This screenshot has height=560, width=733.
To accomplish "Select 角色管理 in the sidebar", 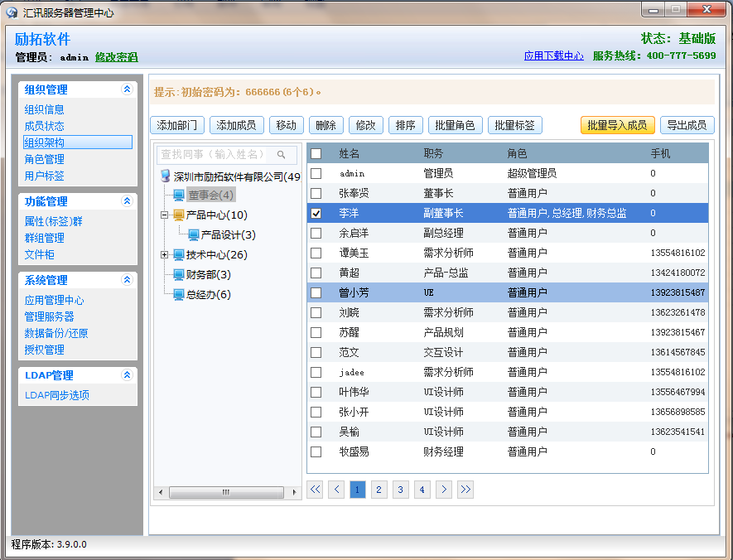I will tap(45, 159).
